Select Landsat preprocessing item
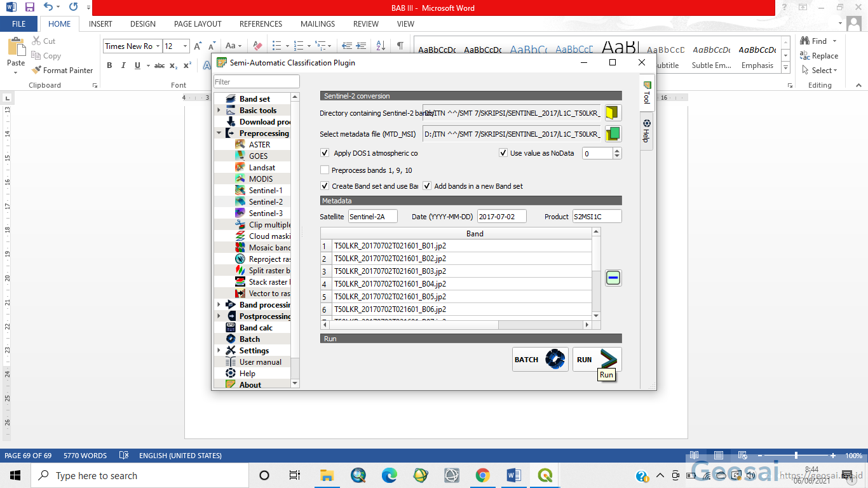Screen dimensions: 868x488 click(262, 168)
